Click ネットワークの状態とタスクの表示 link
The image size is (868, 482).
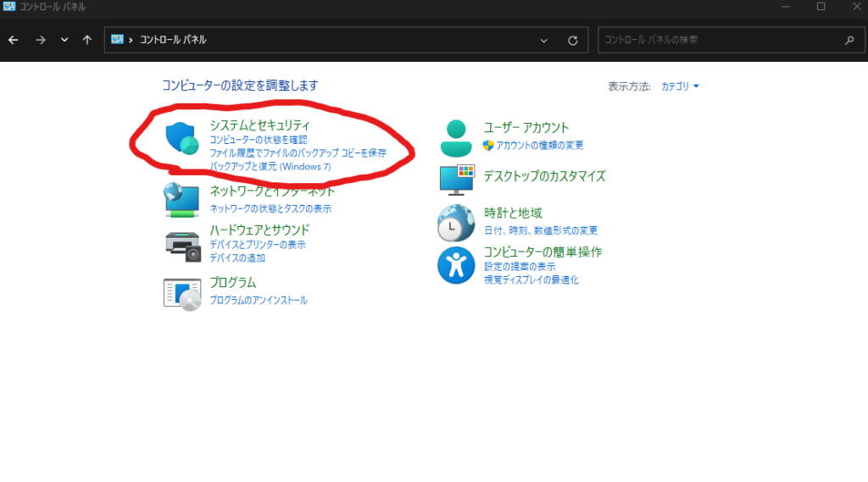270,208
